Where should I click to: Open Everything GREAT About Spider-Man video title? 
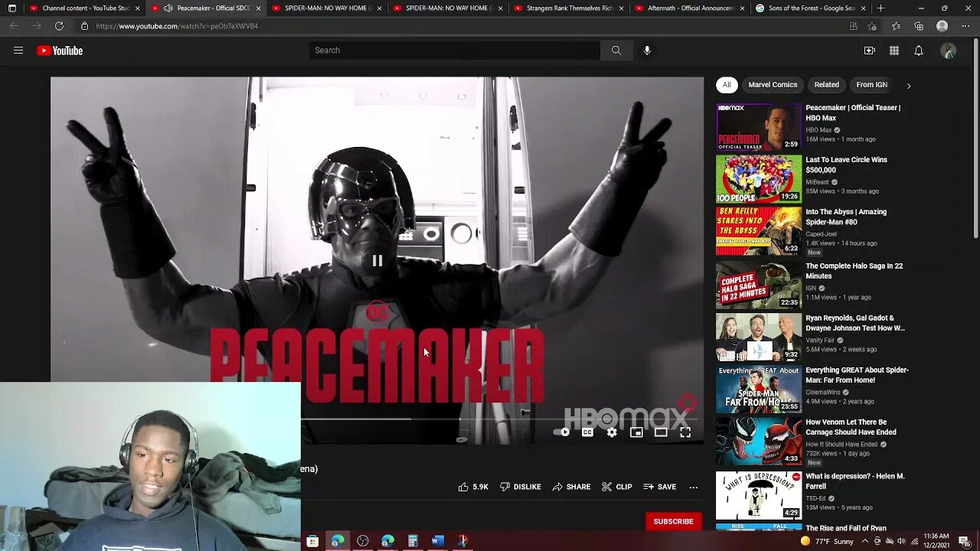pyautogui.click(x=857, y=375)
